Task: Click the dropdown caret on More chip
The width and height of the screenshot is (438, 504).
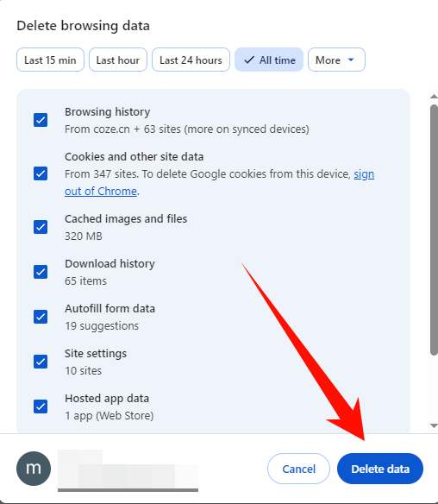Action: [351, 60]
